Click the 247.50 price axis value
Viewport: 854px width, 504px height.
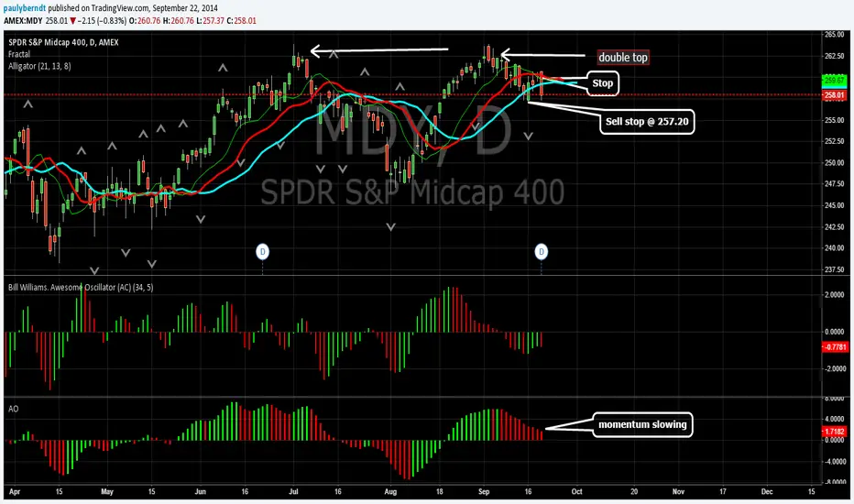tap(834, 184)
